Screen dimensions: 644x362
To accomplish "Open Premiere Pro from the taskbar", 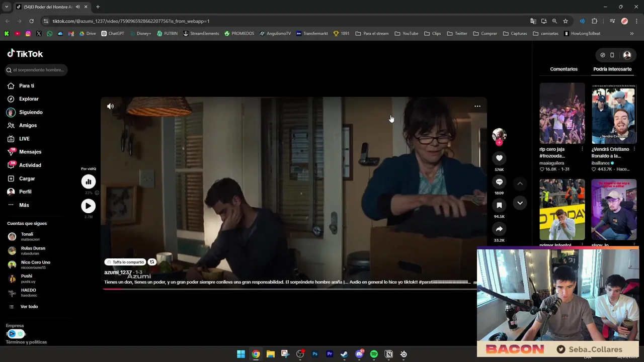I will (330, 354).
